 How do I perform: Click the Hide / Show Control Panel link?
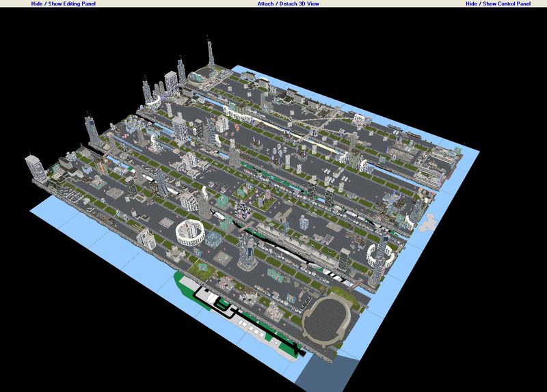click(498, 3)
